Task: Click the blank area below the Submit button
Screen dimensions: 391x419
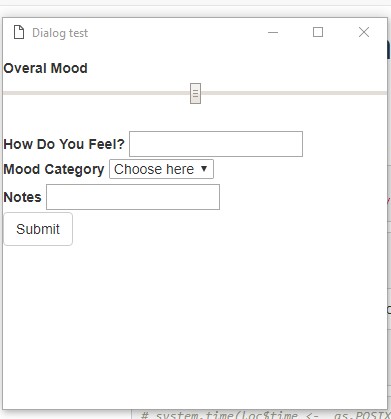Action: 193,327
